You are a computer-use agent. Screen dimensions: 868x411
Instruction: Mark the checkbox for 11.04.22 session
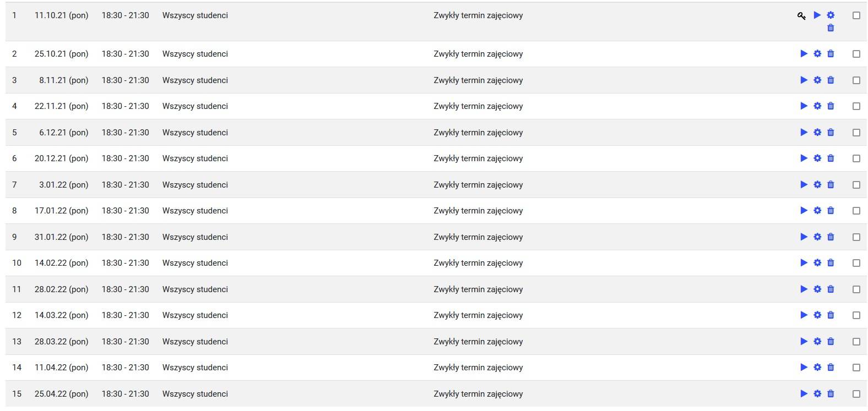point(856,368)
